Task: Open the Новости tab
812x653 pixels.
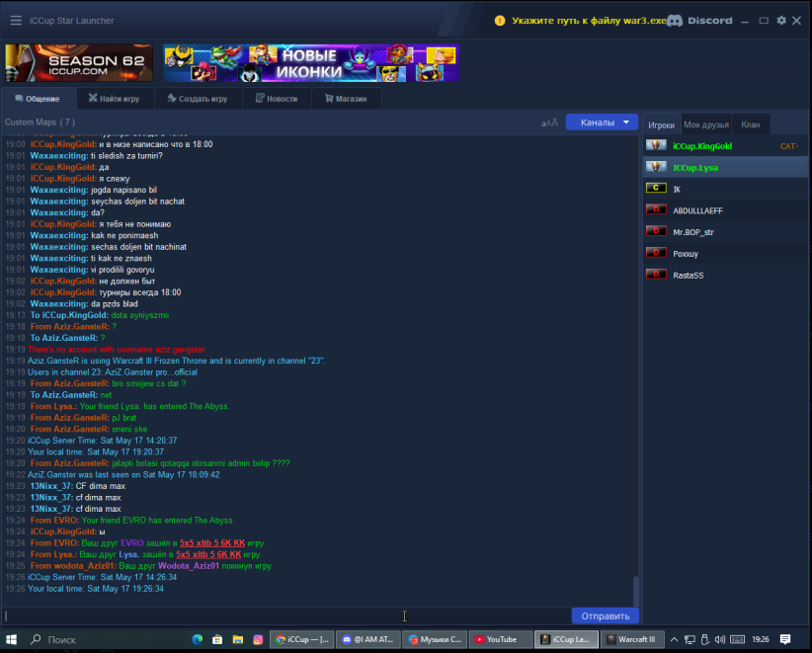Action: click(277, 99)
